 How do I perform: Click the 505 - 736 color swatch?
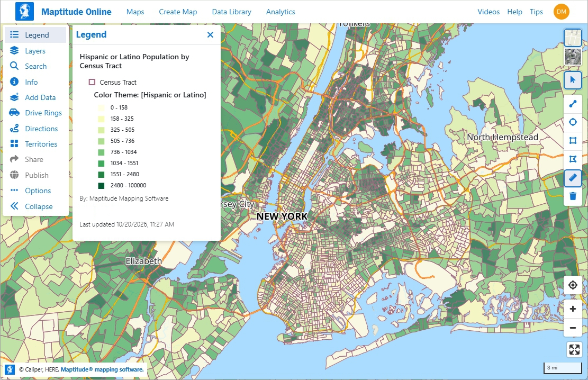pos(101,141)
